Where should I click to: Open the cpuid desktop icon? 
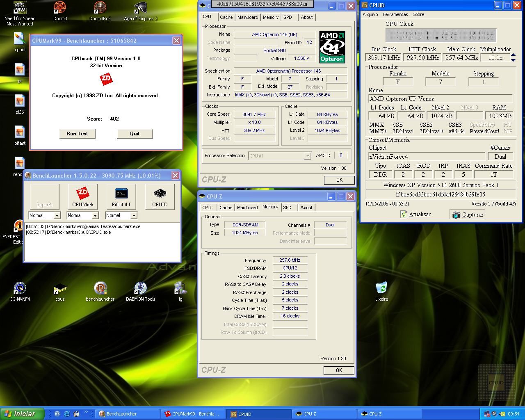pyautogui.click(x=20, y=42)
